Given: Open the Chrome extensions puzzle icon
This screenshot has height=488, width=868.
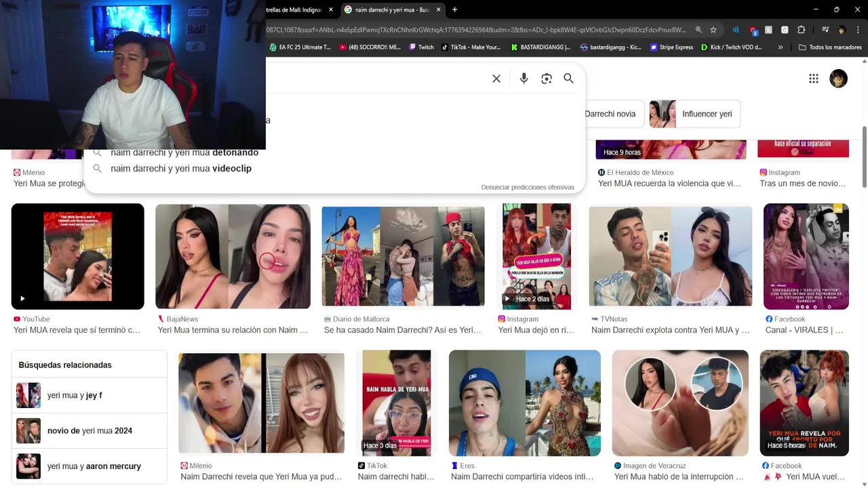Looking at the screenshot, I should [x=801, y=30].
